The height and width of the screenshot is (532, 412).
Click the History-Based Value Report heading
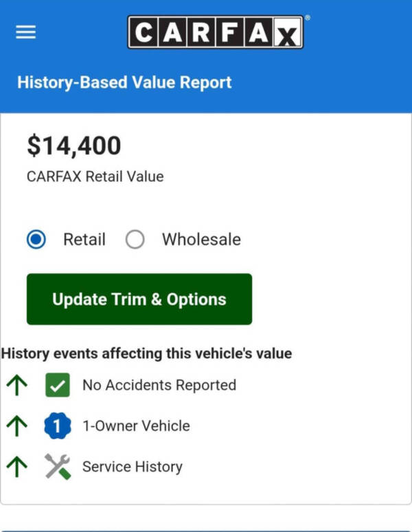tap(124, 83)
